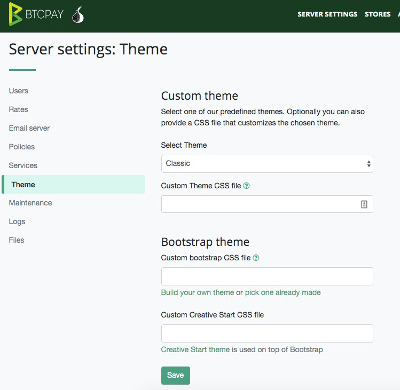Click the autofill icon in Custom Theme CSS field
Screen dimensions: 400x390
[364, 204]
